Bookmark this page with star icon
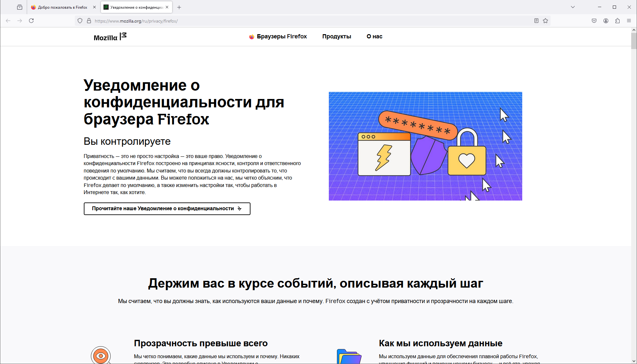 tap(545, 21)
